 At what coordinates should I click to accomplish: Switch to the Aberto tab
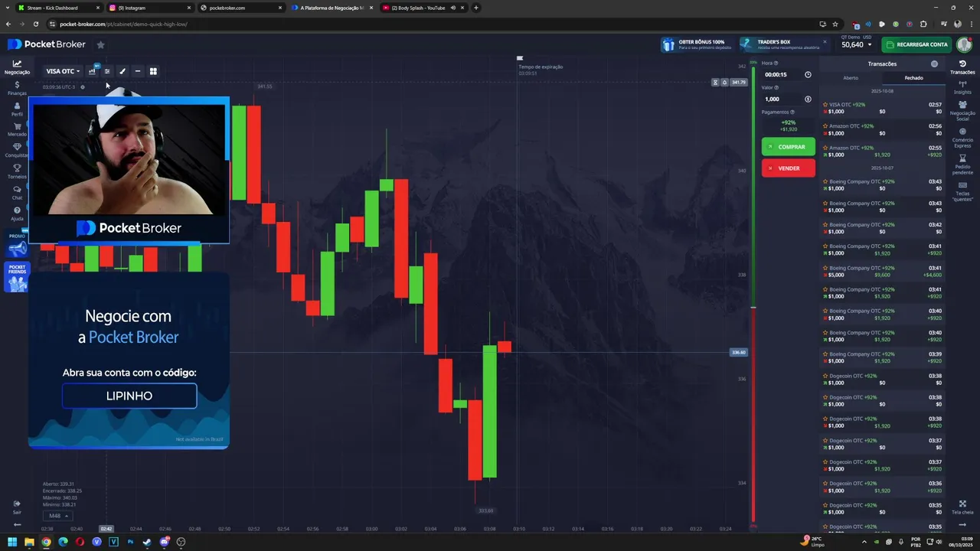tap(851, 78)
